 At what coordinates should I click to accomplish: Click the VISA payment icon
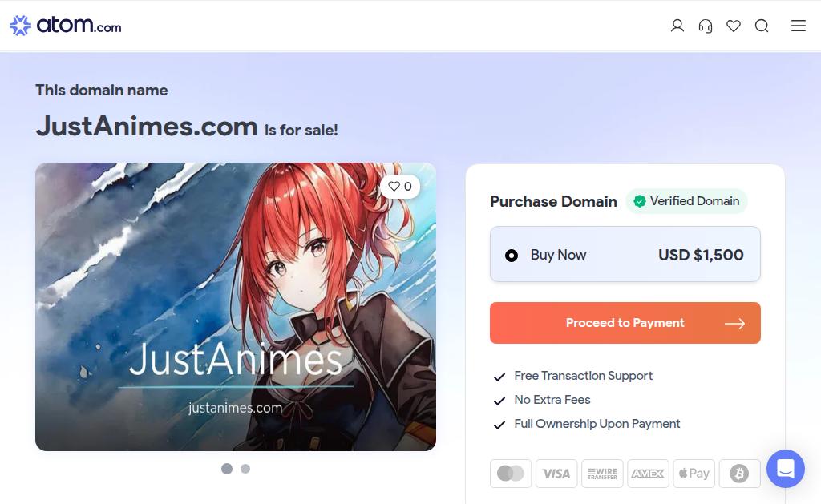(556, 474)
